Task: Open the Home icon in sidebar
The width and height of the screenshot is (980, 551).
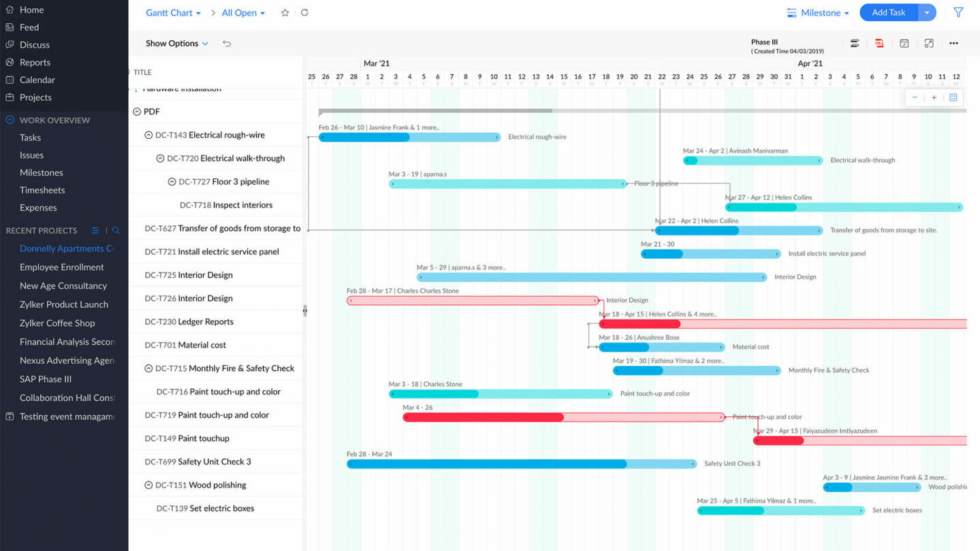Action: [x=10, y=10]
